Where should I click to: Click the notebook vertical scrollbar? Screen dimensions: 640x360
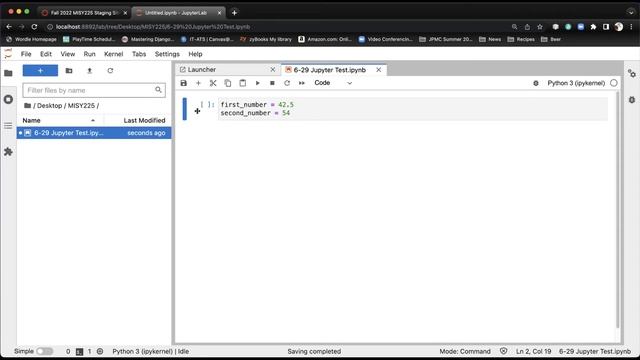618,210
